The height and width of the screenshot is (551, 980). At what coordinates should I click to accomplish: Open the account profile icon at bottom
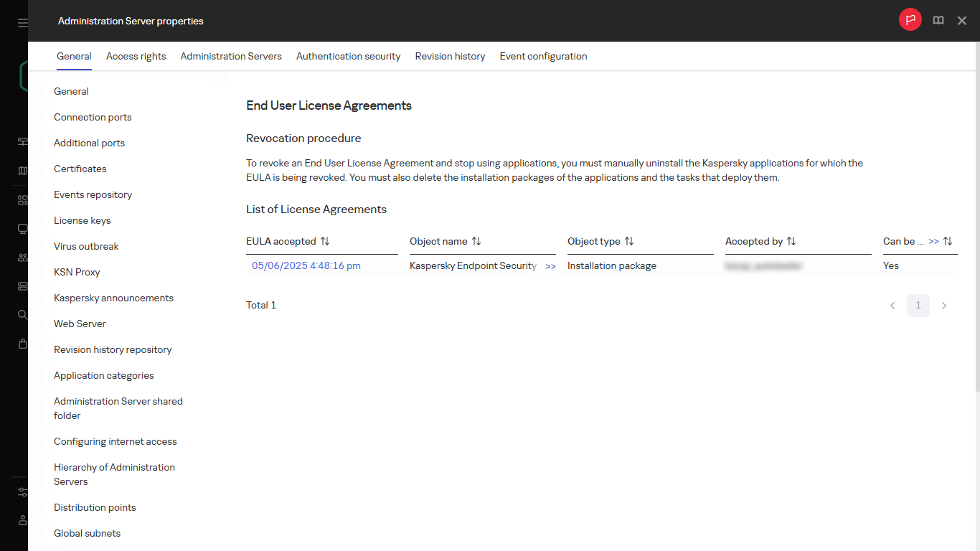pos(22,520)
